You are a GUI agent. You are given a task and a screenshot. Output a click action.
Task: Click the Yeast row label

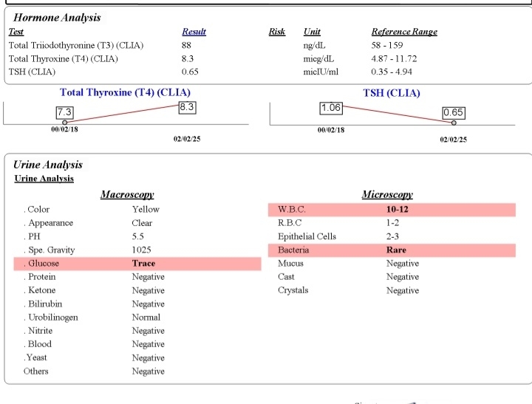click(37, 357)
